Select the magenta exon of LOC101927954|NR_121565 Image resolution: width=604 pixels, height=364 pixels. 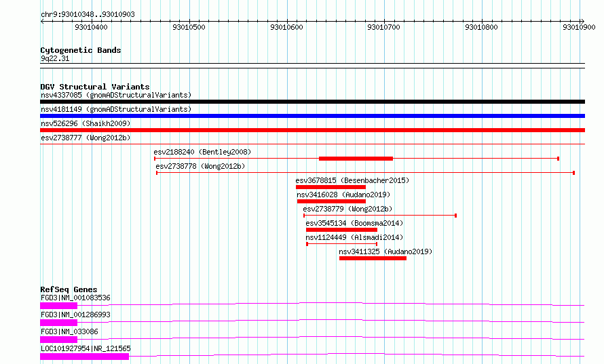(x=84, y=357)
